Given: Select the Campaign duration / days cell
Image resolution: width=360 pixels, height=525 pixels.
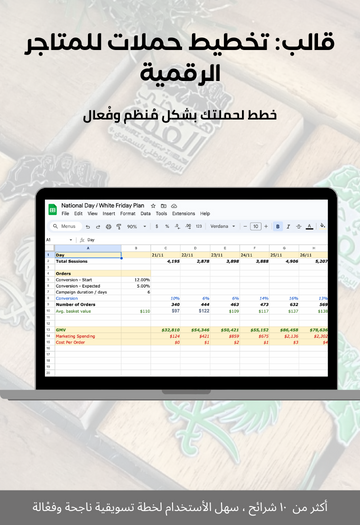Looking at the screenshot, I should [x=88, y=292].
